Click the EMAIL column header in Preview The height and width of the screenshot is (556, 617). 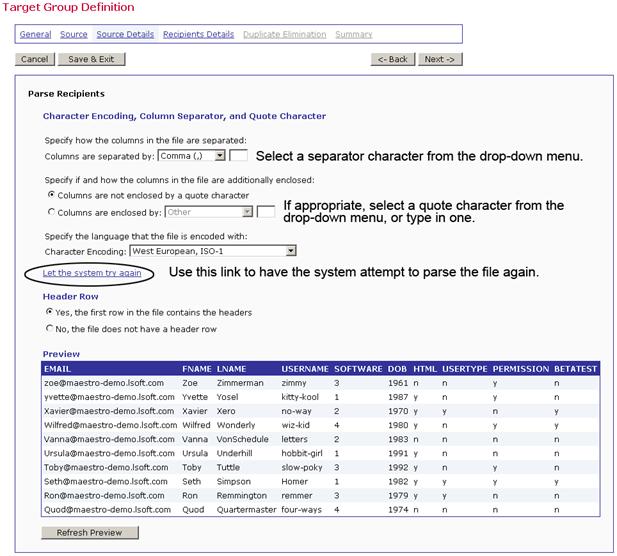click(57, 369)
